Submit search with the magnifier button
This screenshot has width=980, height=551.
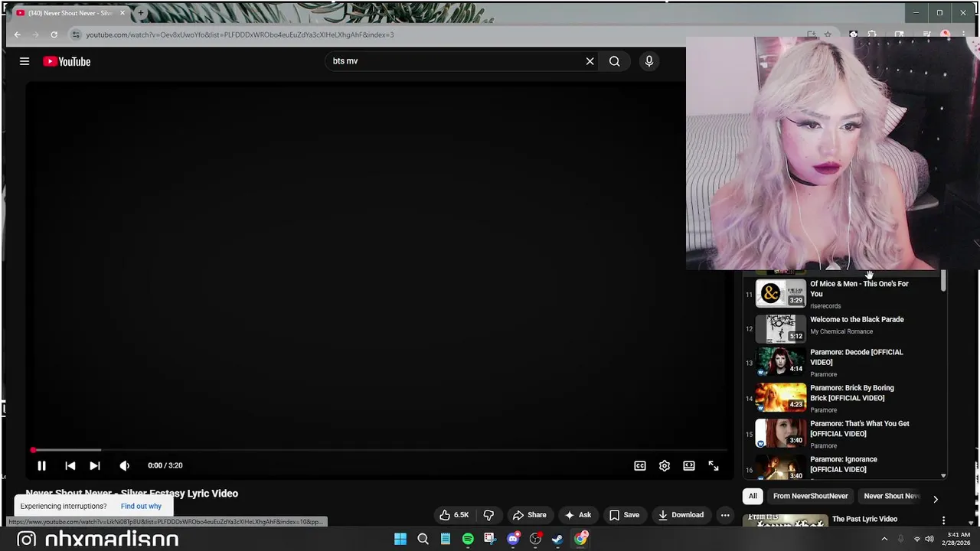pyautogui.click(x=614, y=61)
